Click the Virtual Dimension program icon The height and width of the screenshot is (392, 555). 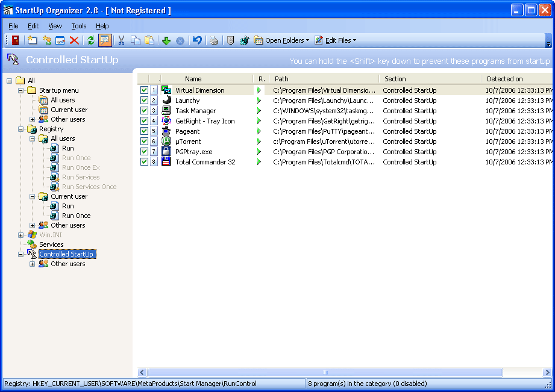point(166,90)
